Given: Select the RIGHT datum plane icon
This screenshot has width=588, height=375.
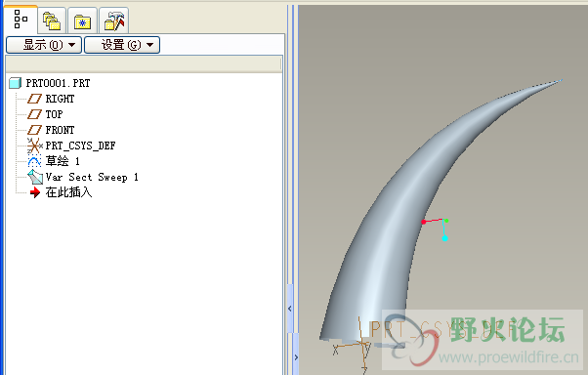Looking at the screenshot, I should 34,99.
